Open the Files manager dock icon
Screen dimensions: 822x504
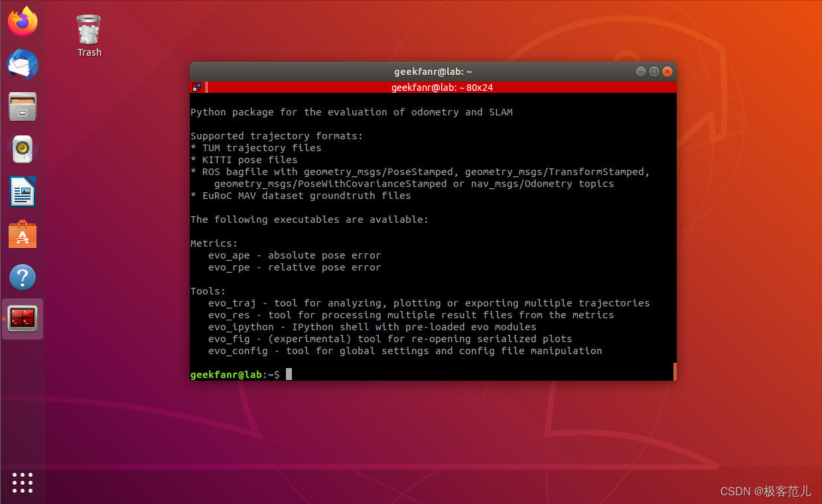23,107
